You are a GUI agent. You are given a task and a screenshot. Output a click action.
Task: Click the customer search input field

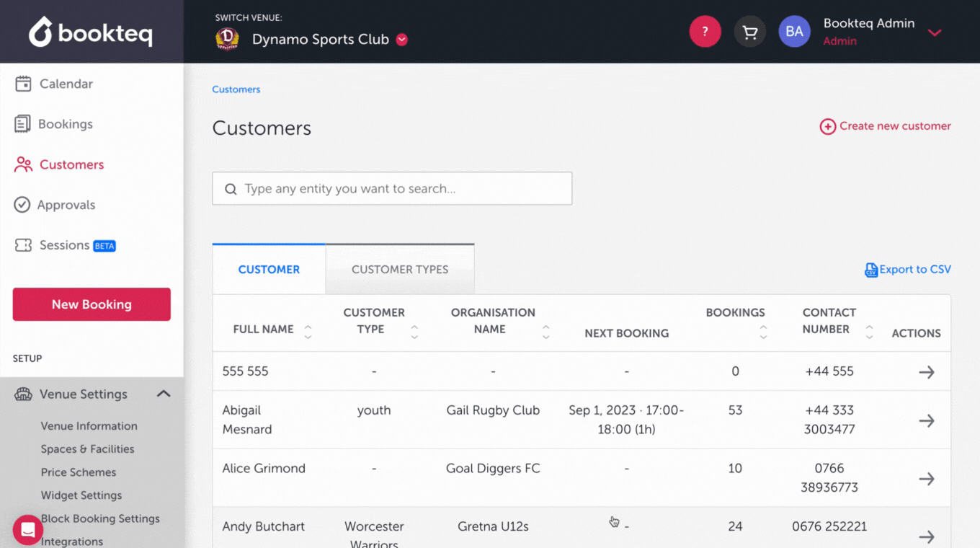click(392, 189)
